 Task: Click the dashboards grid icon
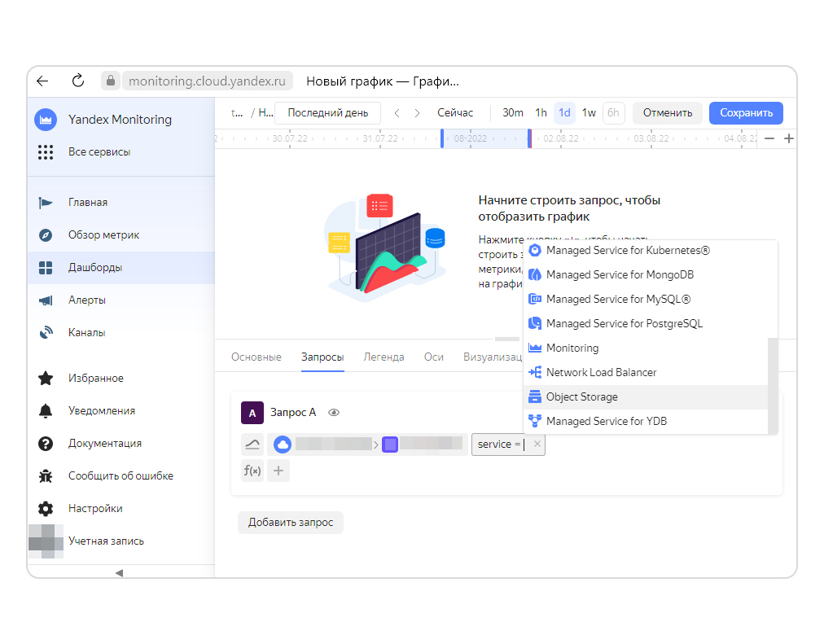46,268
